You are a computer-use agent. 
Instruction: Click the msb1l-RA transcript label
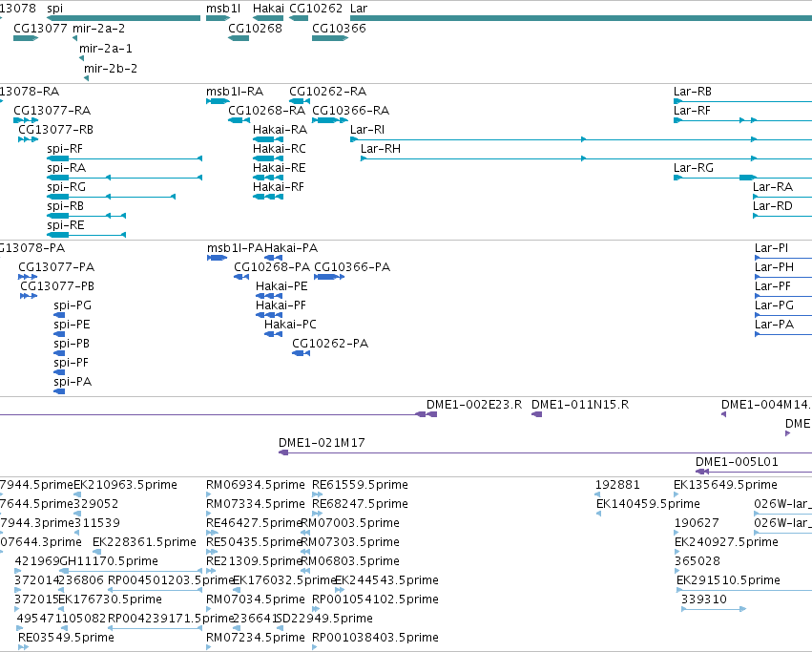[x=235, y=92]
